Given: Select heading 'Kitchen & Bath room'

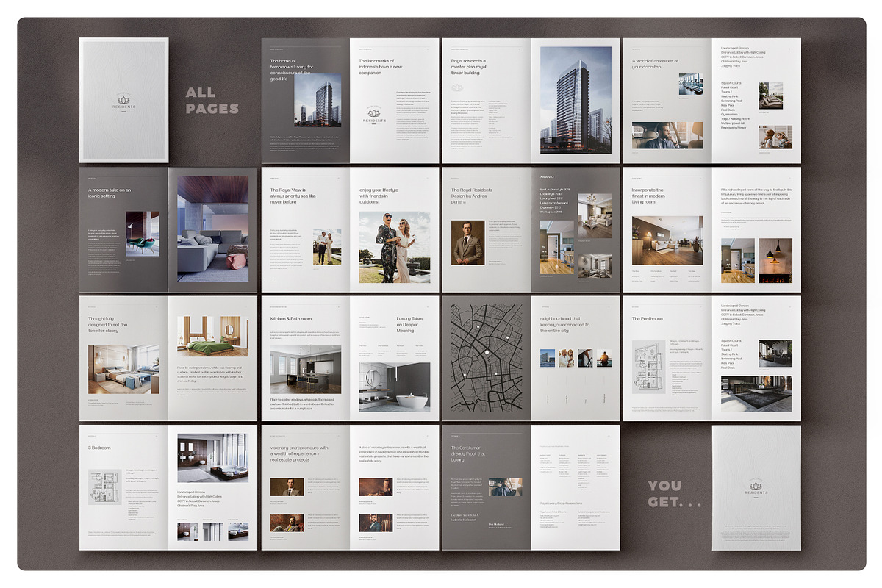Looking at the screenshot, I should [291, 319].
